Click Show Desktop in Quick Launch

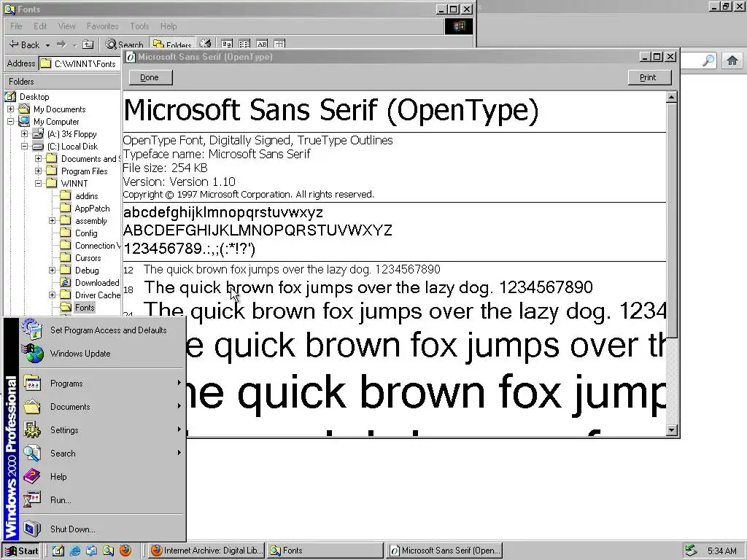(58, 551)
